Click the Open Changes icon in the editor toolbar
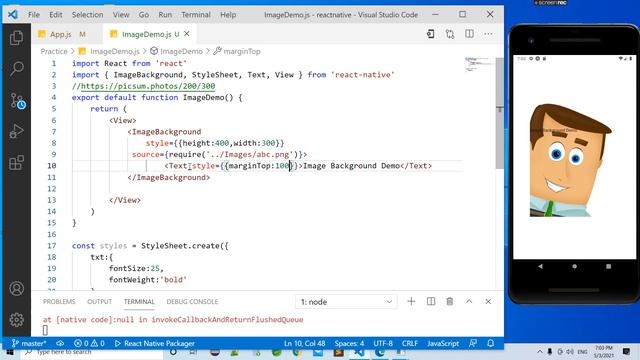Image resolution: width=640 pixels, height=360 pixels. pos(431,34)
